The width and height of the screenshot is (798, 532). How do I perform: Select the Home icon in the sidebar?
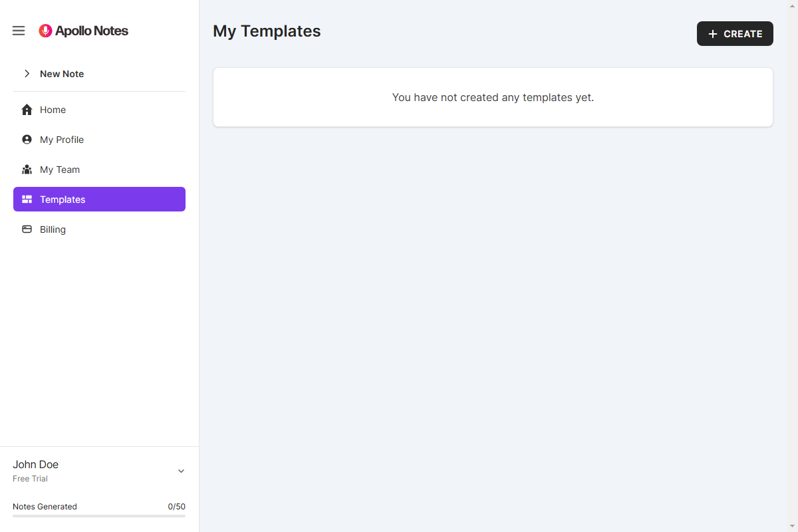pos(27,109)
